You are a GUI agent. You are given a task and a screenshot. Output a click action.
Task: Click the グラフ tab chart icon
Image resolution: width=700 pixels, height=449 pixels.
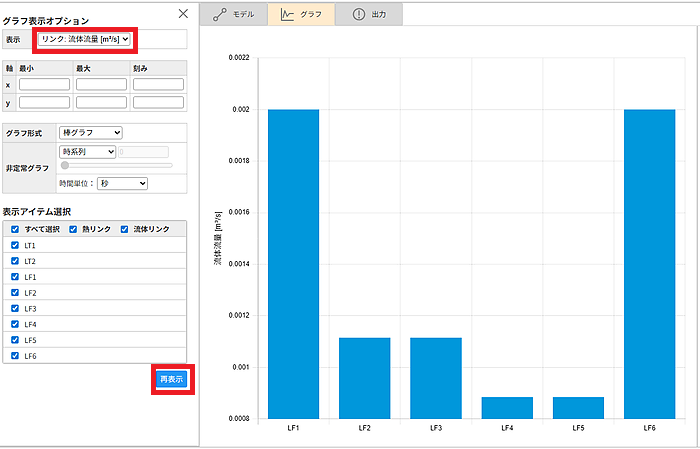pos(288,14)
